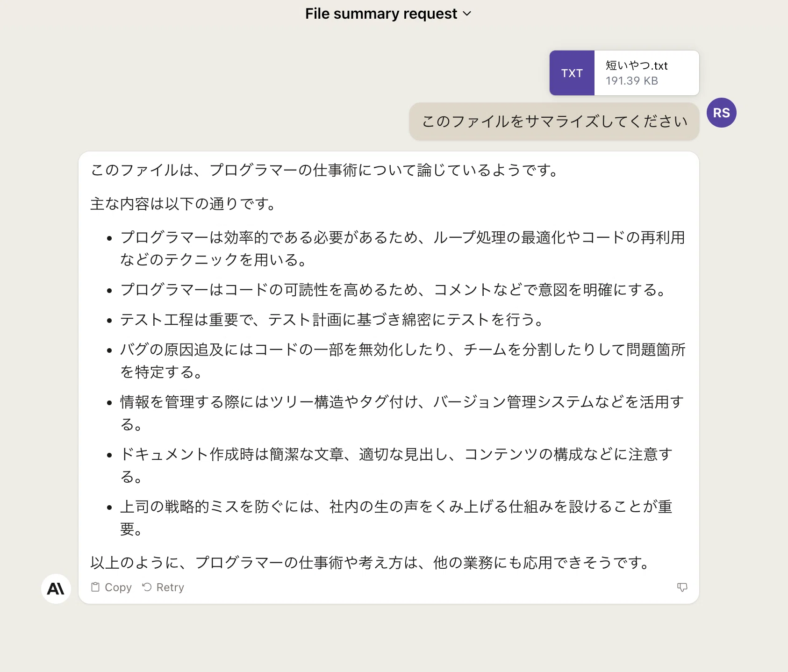Click the first line このファイルは、プログラマーの仕事術
This screenshot has height=672, width=788.
pos(326,170)
